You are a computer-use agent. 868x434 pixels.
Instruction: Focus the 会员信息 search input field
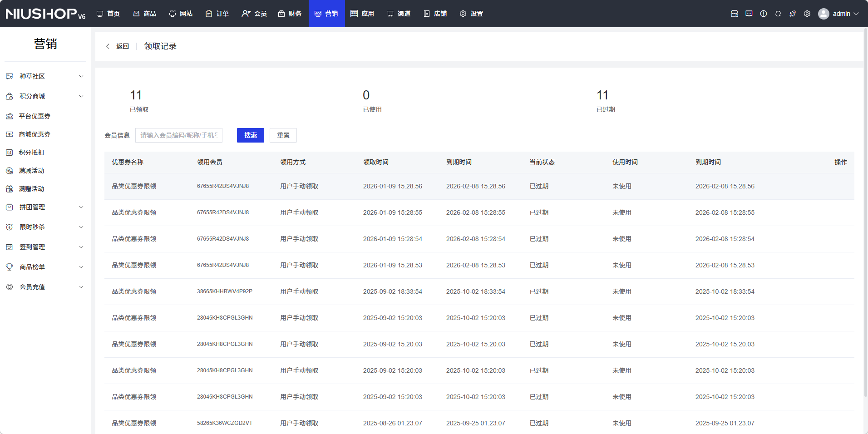179,135
